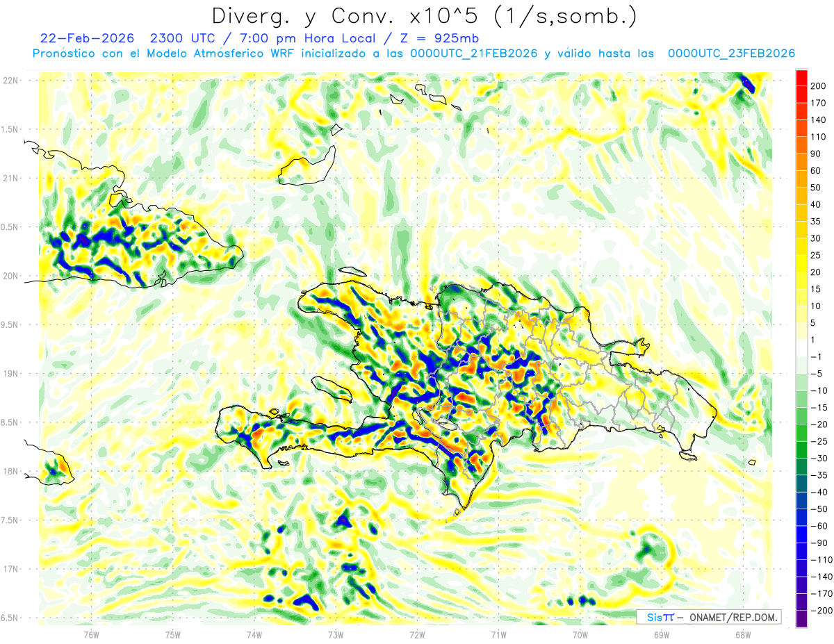The image size is (834, 644).
Task: Click the dark purple swatch at colorbar bottom
Action: pyautogui.click(x=801, y=619)
